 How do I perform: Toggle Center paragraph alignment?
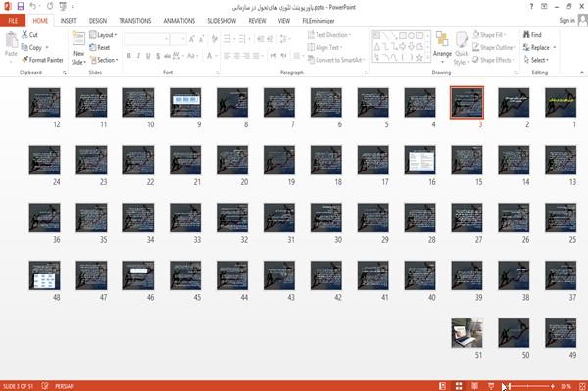[x=237, y=56]
